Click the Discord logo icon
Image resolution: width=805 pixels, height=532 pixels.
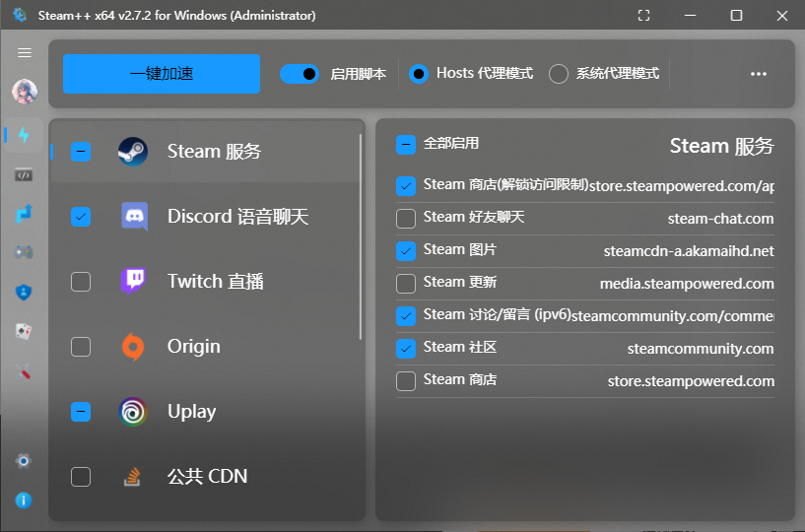click(135, 216)
